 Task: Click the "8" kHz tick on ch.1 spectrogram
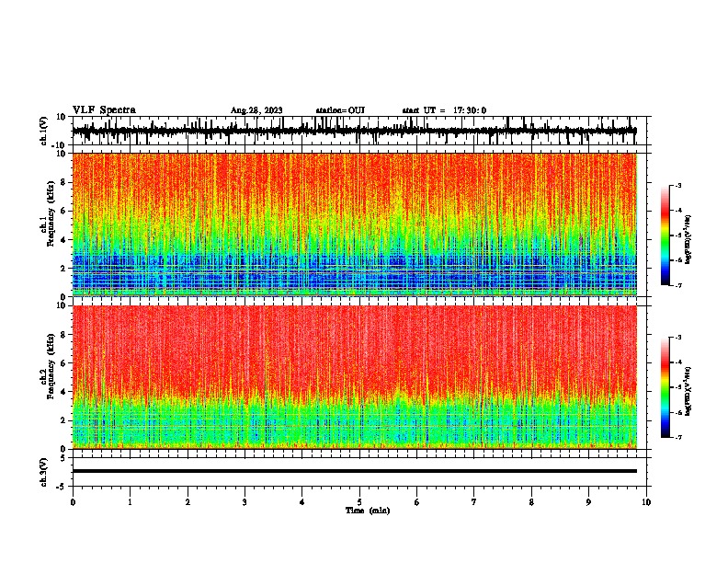(63, 182)
